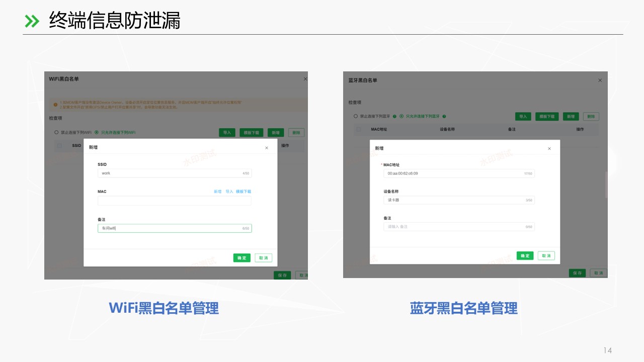Confirm the WiFi entry with 确定
Viewport: 644px width, 362px height.
(242, 258)
